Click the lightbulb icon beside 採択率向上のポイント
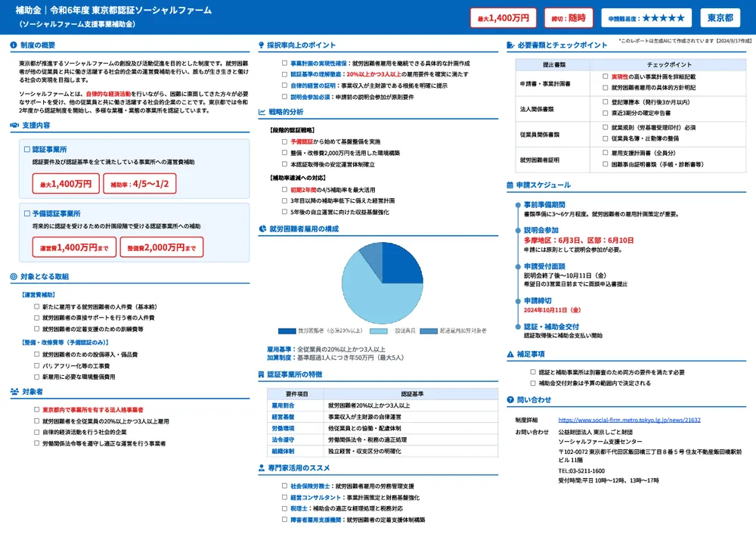The width and height of the screenshot is (756, 534). [x=262, y=45]
